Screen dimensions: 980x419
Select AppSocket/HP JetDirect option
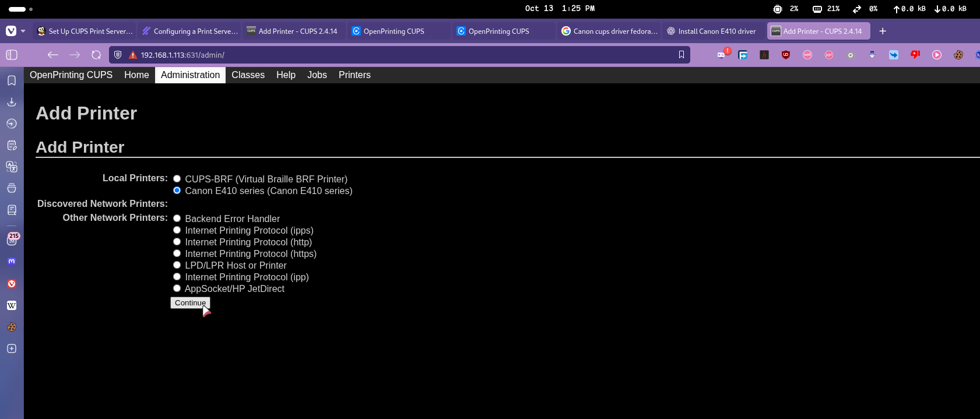[177, 288]
